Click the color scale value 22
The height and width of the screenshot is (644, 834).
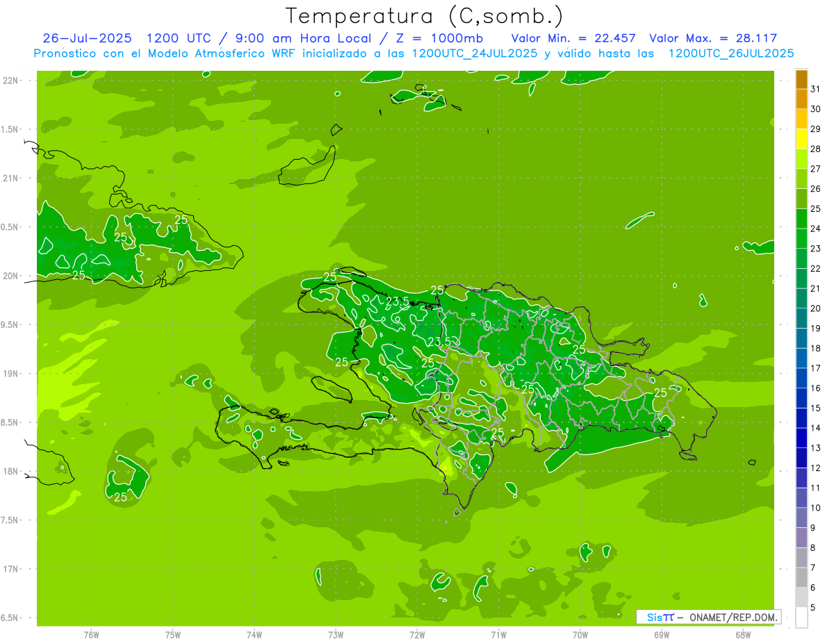816,268
